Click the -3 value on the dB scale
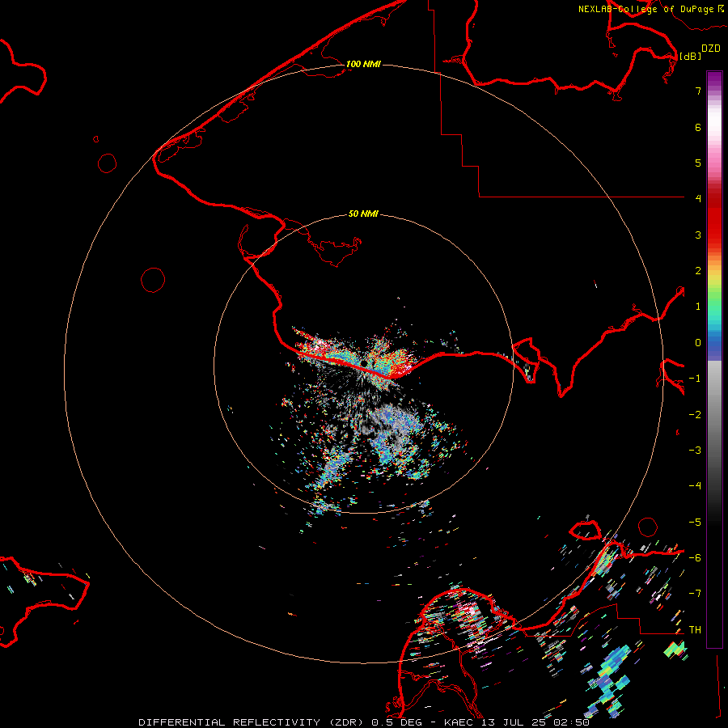This screenshot has height=728, width=728. click(695, 451)
